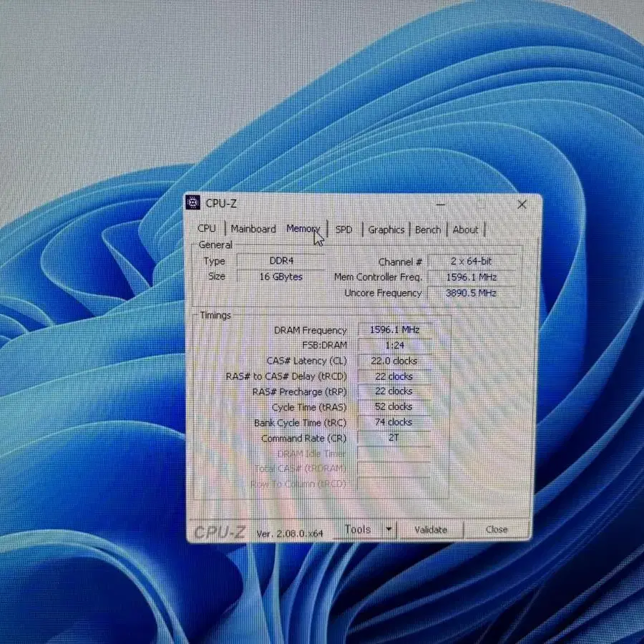Open the Mainboard tab

pos(253,229)
